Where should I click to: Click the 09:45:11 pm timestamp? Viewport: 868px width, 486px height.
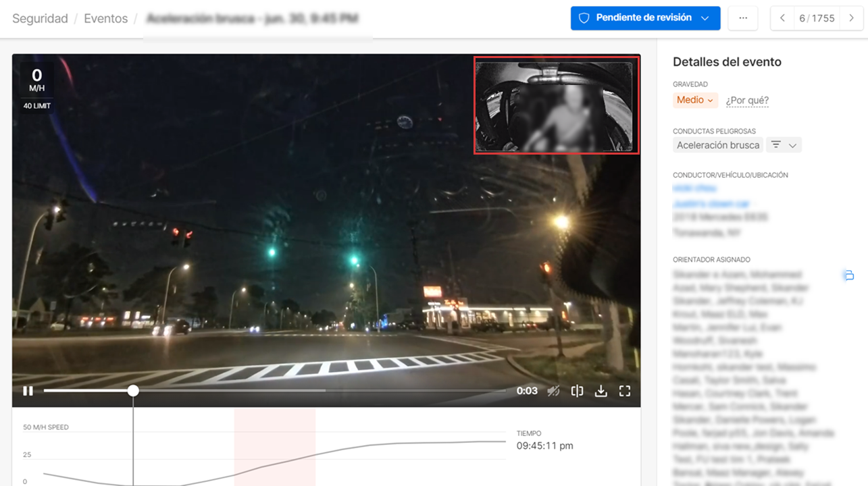tap(545, 446)
